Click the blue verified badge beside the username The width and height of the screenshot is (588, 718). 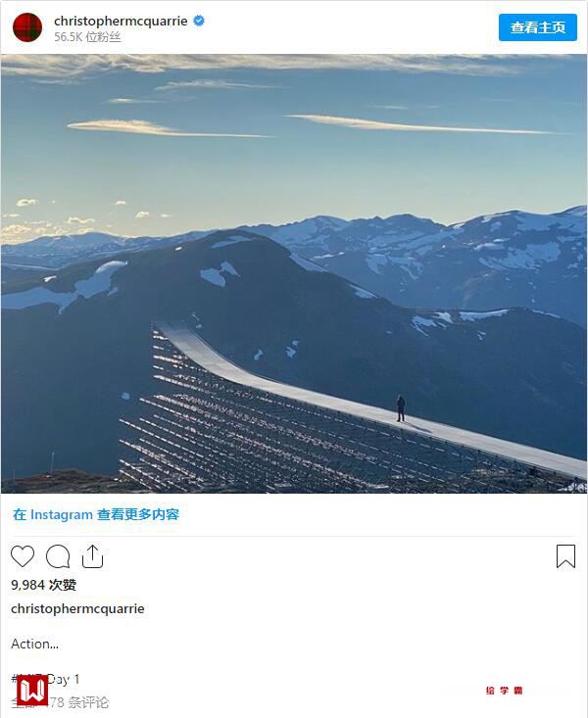click(199, 21)
